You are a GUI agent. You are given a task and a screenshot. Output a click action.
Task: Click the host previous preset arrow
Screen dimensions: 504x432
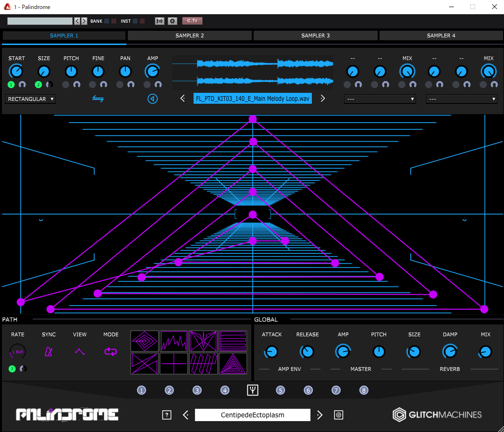[x=77, y=21]
